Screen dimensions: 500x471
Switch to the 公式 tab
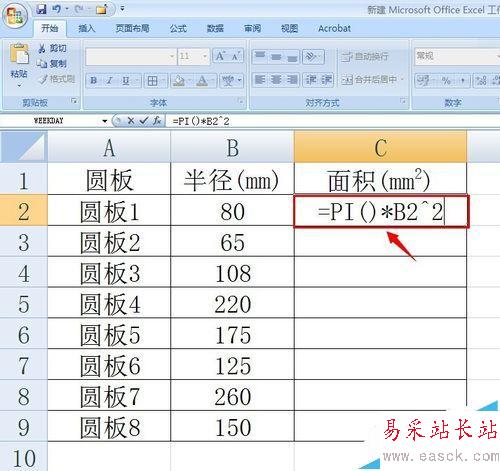(x=178, y=29)
